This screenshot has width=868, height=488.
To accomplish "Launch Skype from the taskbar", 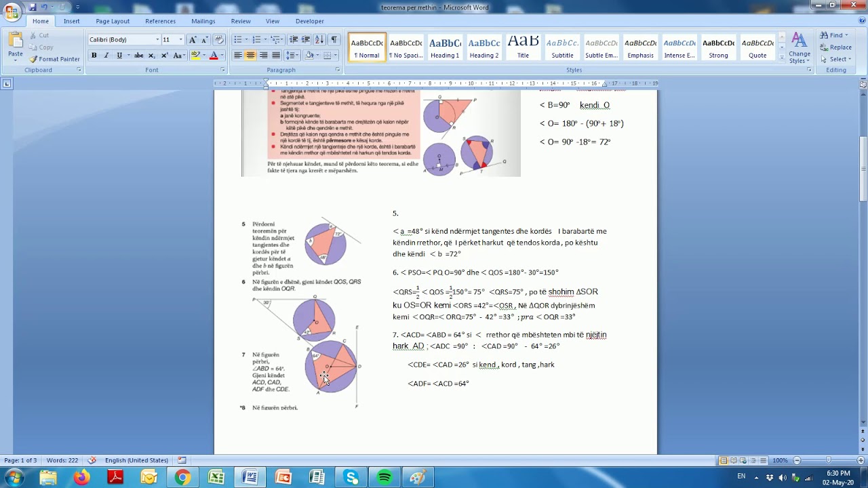I will (x=351, y=478).
